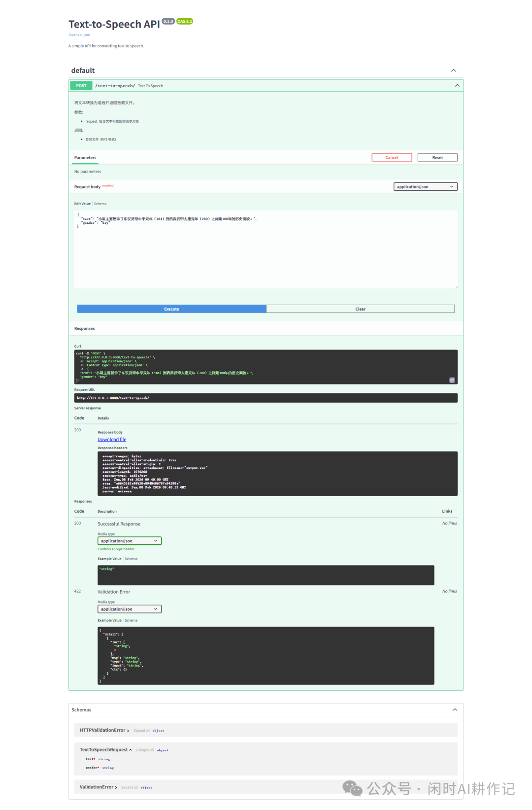Open request body content type dropdown
The image size is (532, 810).
point(426,187)
